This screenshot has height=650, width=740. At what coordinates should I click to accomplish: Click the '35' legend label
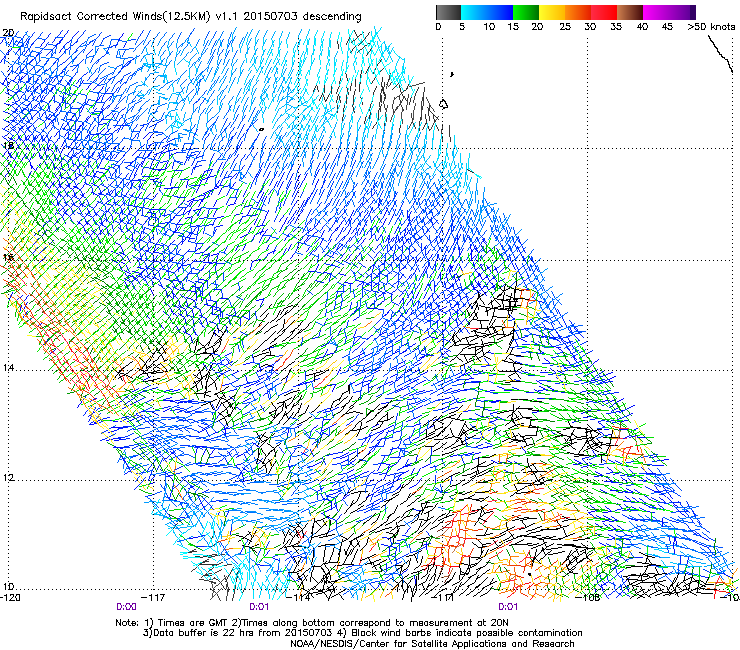[x=616, y=27]
